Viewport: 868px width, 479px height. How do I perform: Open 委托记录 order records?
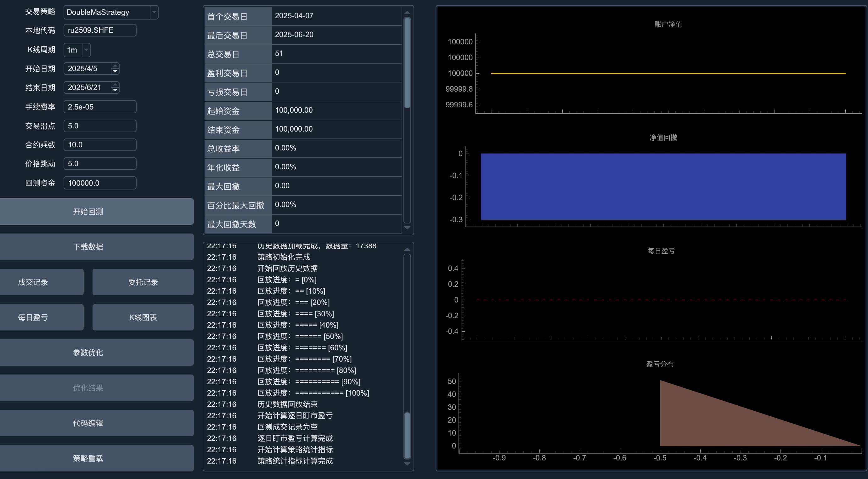click(x=143, y=282)
